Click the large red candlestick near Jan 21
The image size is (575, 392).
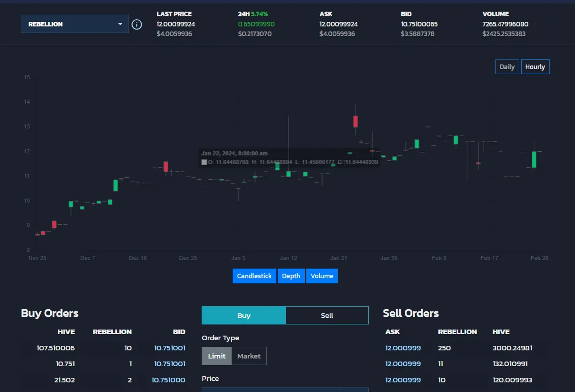(x=356, y=121)
